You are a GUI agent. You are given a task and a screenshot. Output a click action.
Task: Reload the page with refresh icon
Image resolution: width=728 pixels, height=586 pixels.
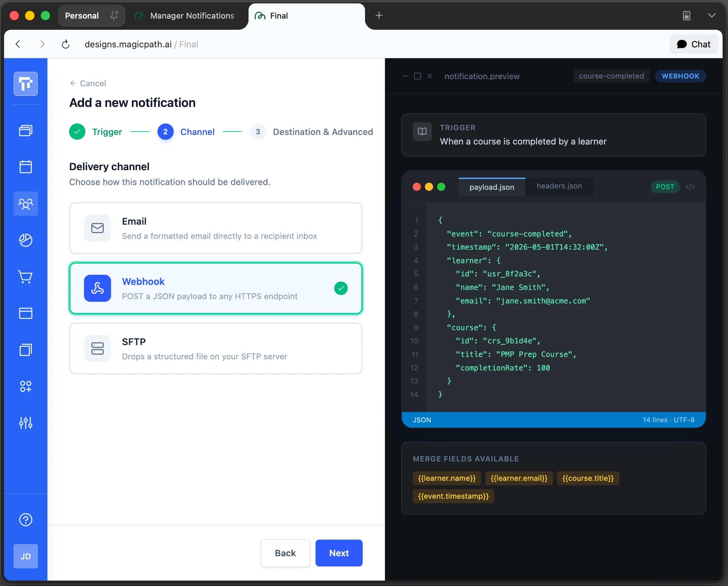click(x=66, y=44)
